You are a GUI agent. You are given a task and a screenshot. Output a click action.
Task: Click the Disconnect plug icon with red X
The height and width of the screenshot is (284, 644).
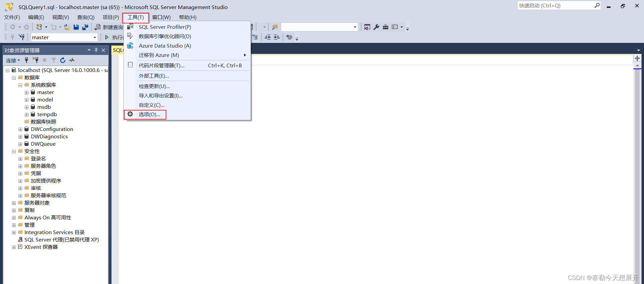coord(36,60)
